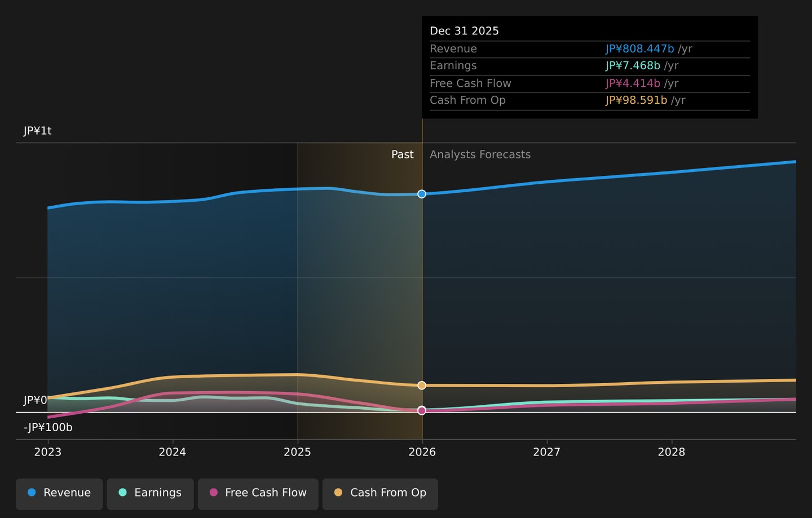This screenshot has height=518, width=812.
Task: Click the Dec 31 2025 tooltip date
Action: point(465,31)
